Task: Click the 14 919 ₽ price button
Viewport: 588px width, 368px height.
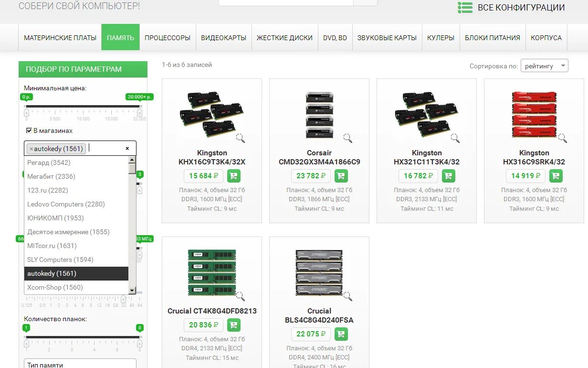Action: pyautogui.click(x=526, y=176)
